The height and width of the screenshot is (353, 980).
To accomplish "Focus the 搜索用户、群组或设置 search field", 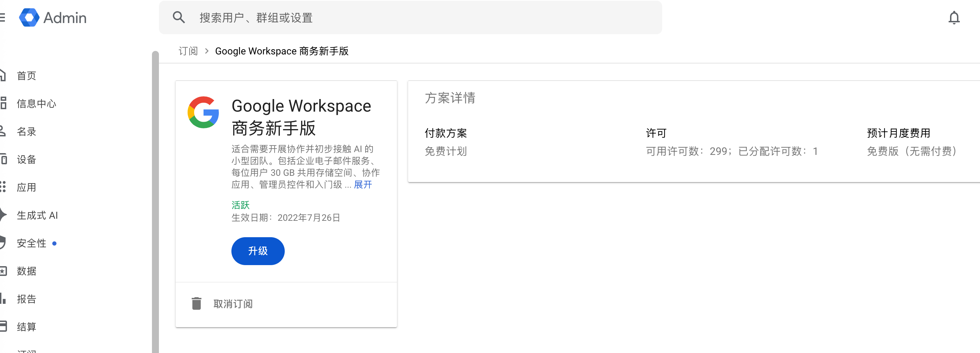I will (411, 17).
